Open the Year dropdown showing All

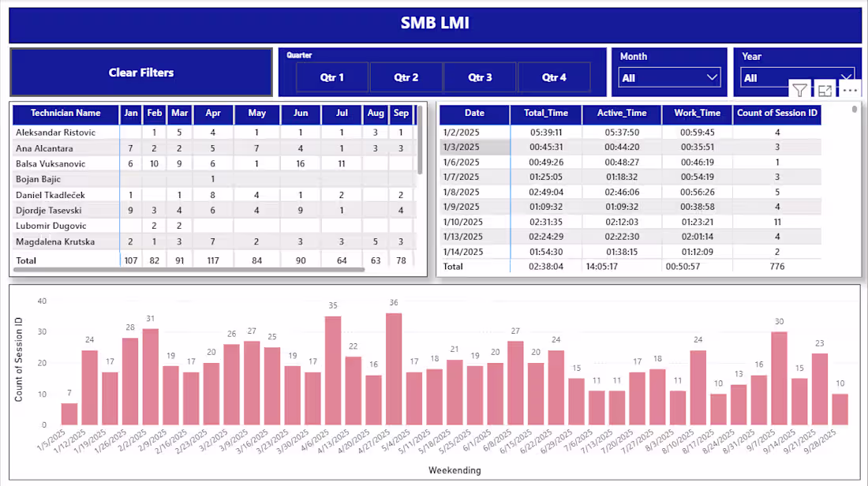pyautogui.click(x=797, y=78)
